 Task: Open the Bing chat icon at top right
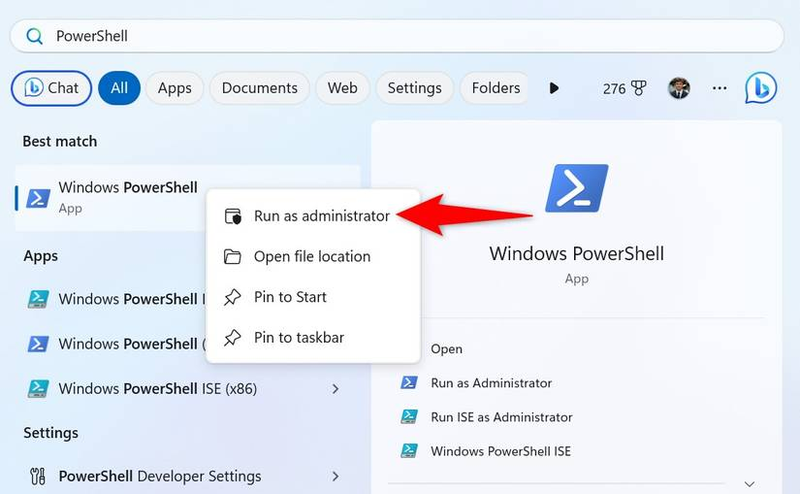(x=761, y=88)
